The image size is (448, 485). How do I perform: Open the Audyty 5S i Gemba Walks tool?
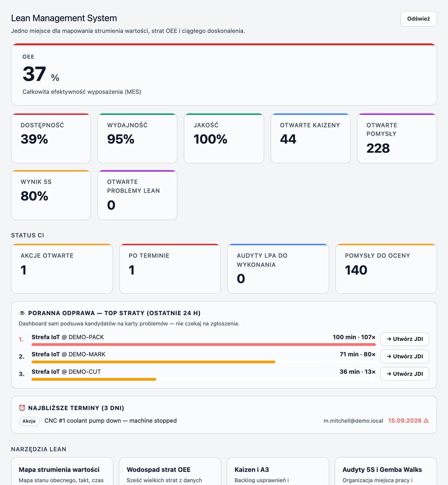pos(386,471)
